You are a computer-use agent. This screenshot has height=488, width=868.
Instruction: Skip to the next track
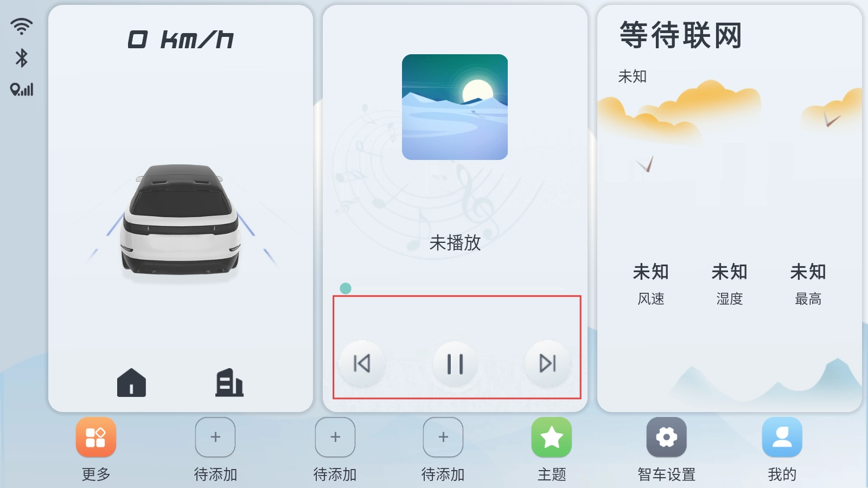[x=548, y=363]
